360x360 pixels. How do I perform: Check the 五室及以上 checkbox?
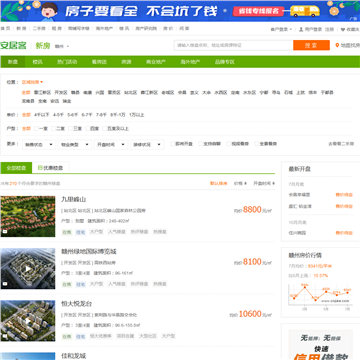coord(105,128)
